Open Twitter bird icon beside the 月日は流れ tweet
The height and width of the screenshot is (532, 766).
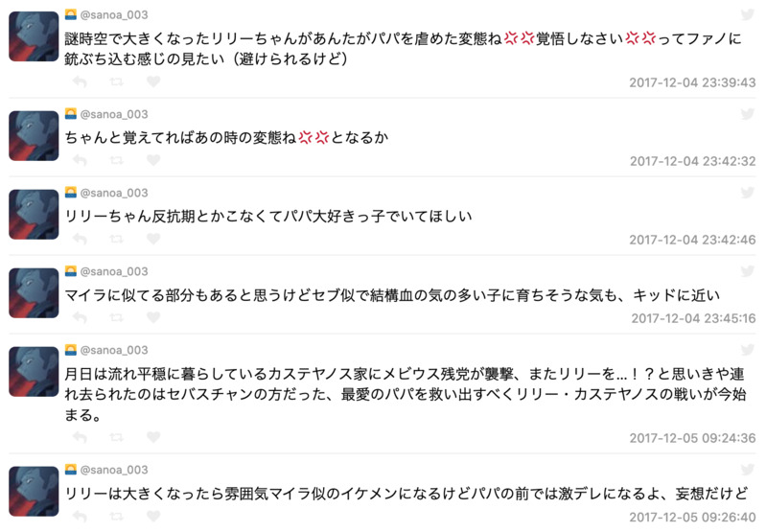748,350
